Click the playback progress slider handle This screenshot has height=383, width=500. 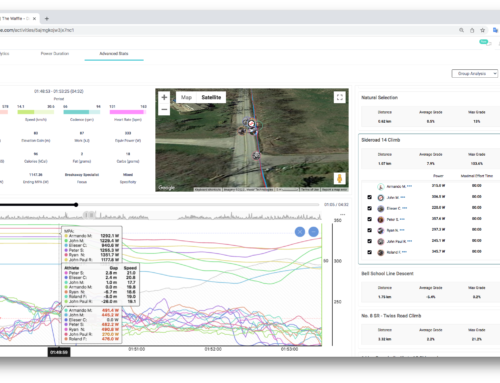76,205
